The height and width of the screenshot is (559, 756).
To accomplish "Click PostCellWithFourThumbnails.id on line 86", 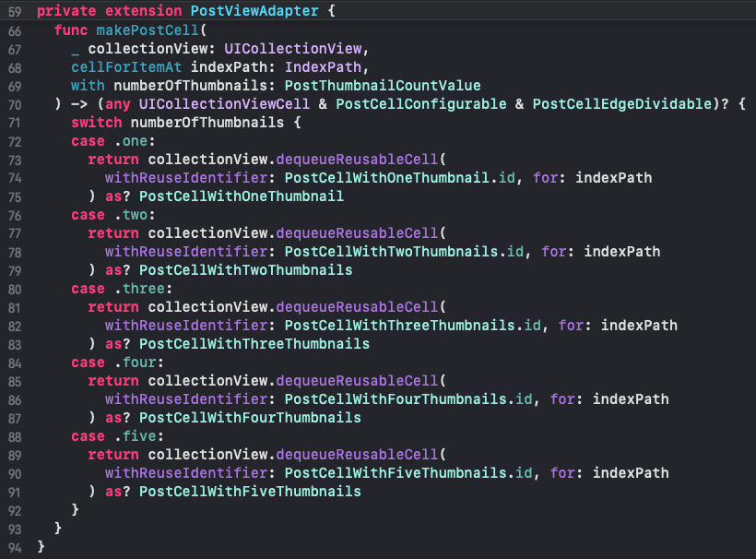I will click(408, 398).
